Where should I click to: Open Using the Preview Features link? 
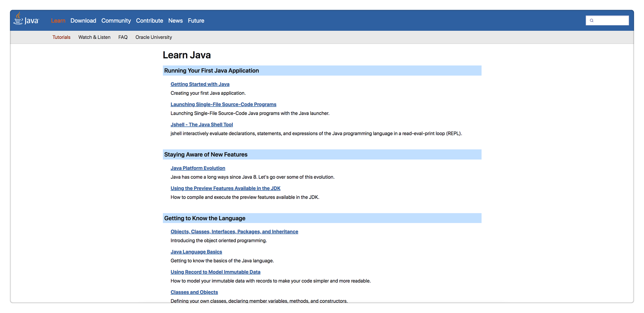click(225, 188)
